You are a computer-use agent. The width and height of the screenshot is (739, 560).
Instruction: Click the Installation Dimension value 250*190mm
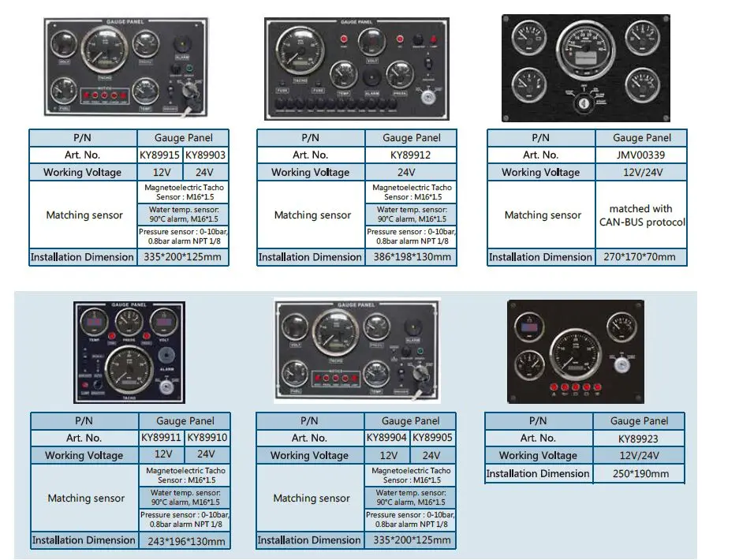(640, 473)
